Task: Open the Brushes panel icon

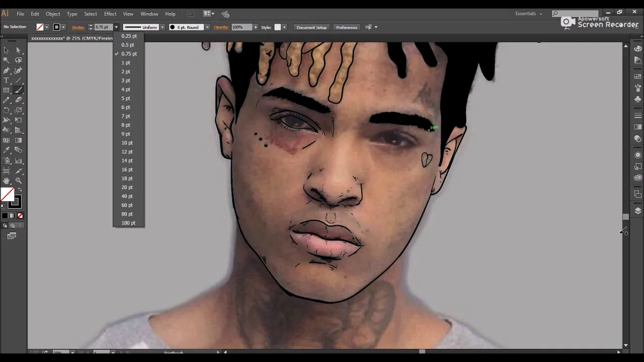Action: [638, 87]
